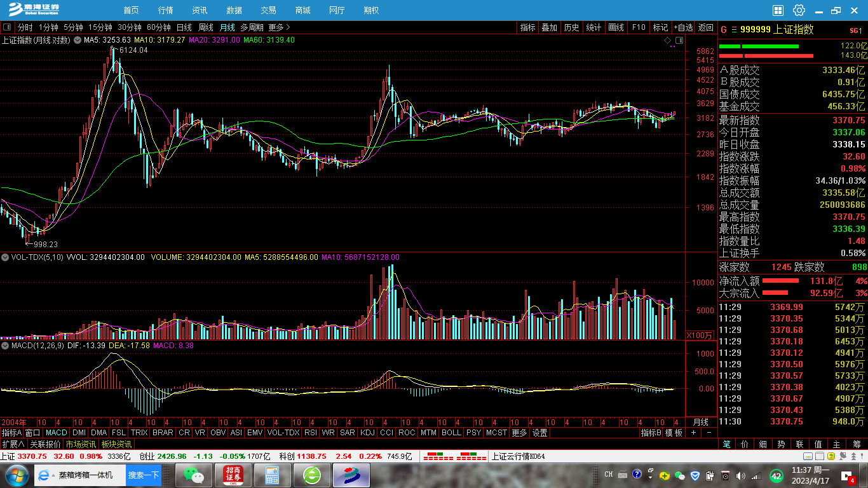
Task: Expand the VOL-TDX indicator dropdown arrow
Action: pyautogui.click(x=5, y=257)
